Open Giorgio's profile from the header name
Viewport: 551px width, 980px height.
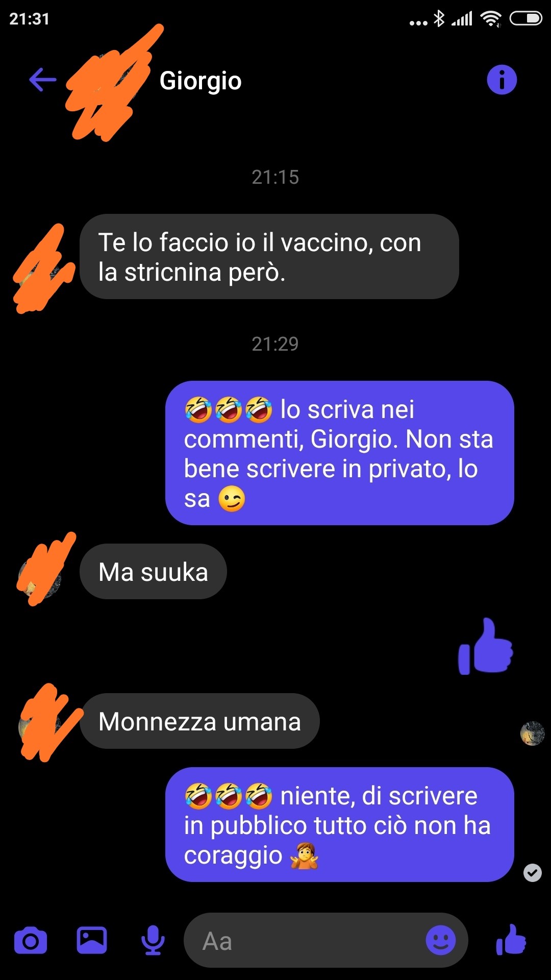pos(201,81)
